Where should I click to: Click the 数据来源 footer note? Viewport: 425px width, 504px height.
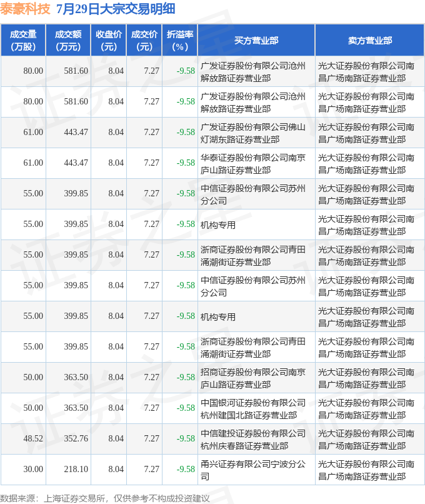[105, 498]
